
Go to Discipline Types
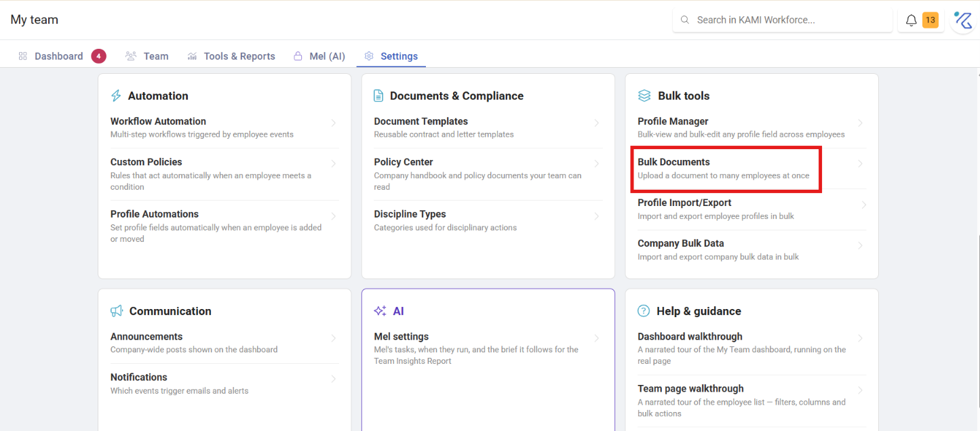click(410, 214)
